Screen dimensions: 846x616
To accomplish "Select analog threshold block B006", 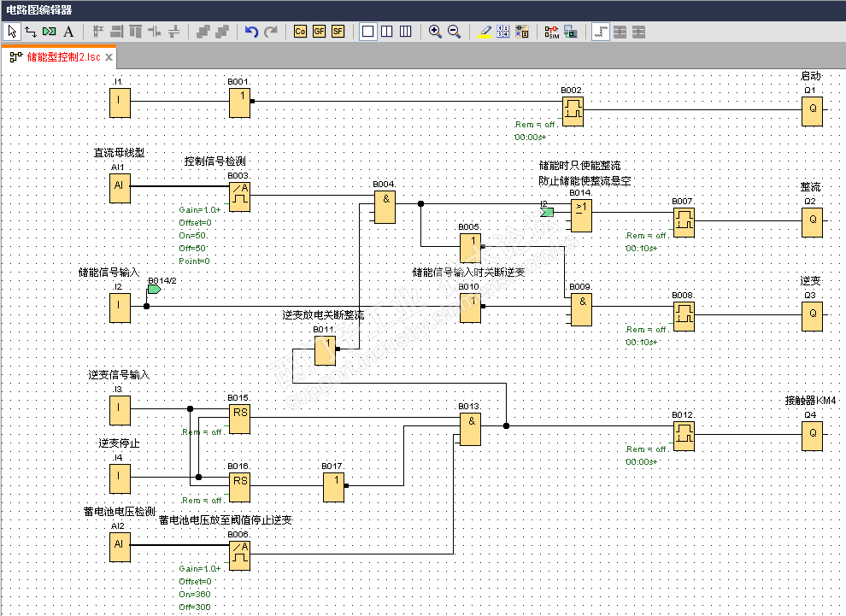I will (240, 555).
